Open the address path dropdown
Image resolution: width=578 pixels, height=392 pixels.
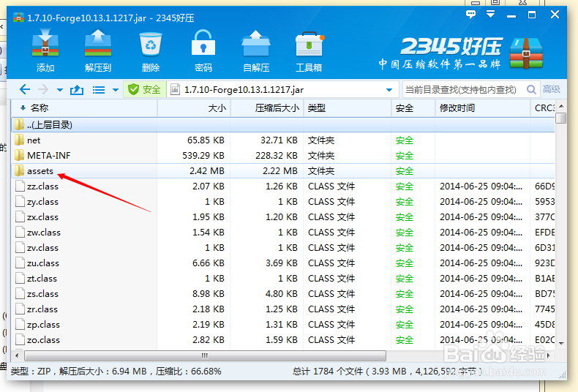coord(389,90)
